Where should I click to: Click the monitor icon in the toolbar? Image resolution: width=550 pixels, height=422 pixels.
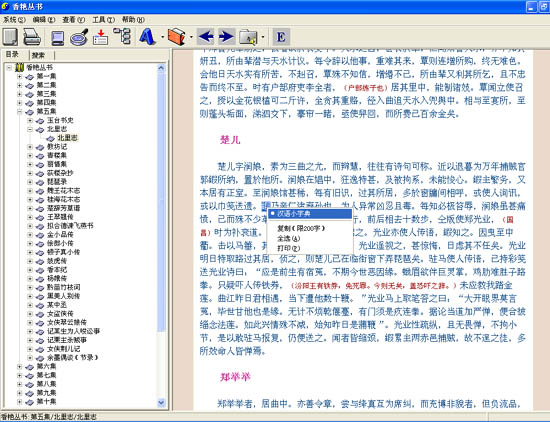click(58, 38)
